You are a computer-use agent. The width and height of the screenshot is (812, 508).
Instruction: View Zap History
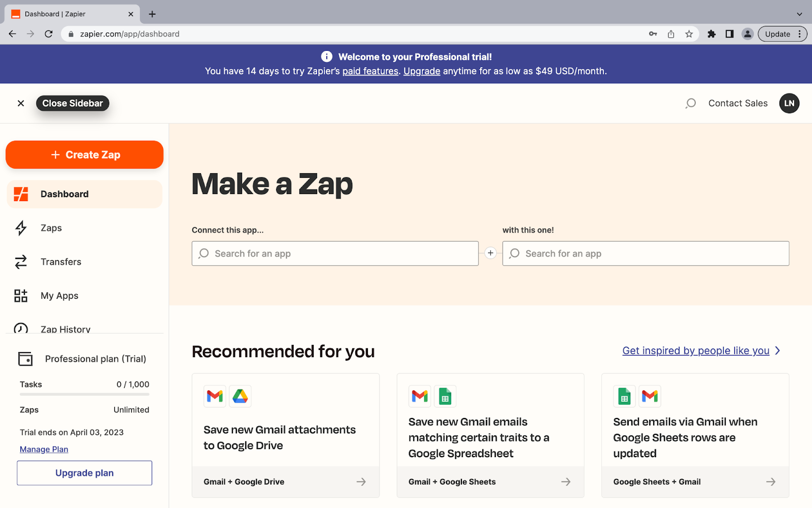pyautogui.click(x=65, y=329)
